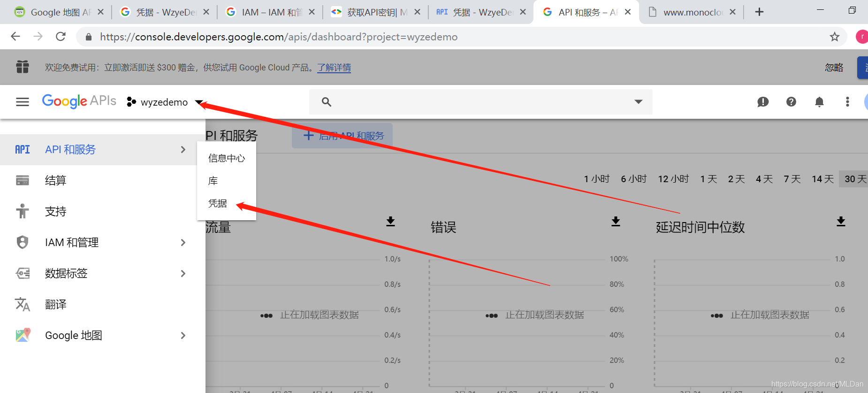Download the 错误 errors chart
The image size is (868, 393).
coord(616,222)
